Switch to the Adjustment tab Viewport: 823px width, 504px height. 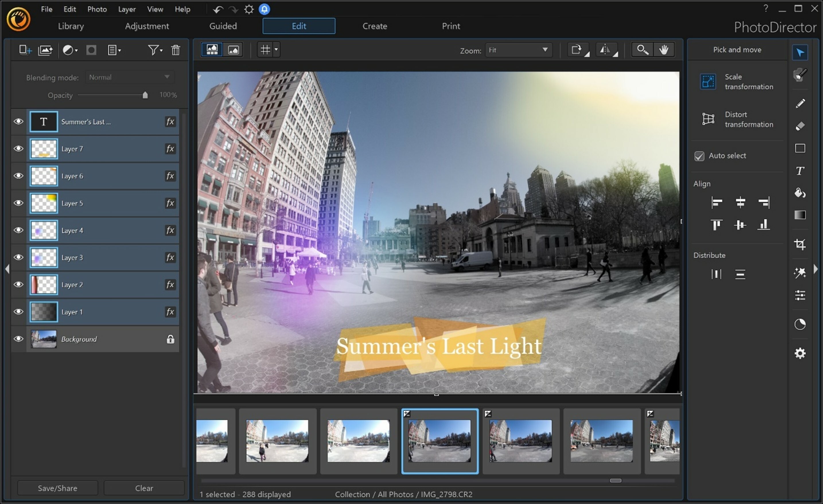click(147, 26)
